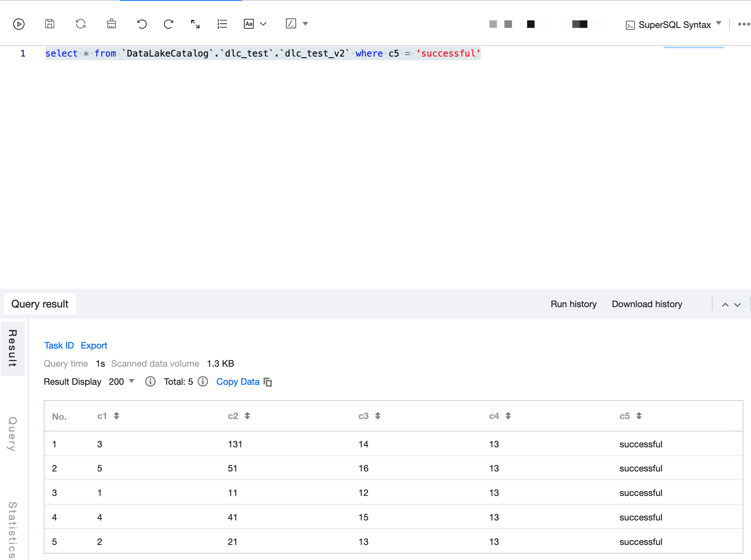Open the SuperSQL Syntax dropdown
Screen dimensions: 751x560
click(x=674, y=25)
